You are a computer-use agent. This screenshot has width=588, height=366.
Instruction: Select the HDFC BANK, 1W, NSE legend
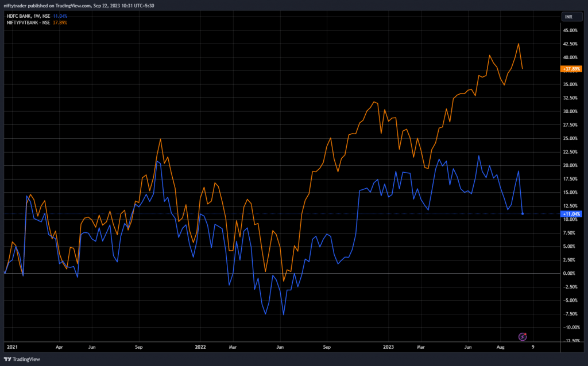[28, 16]
